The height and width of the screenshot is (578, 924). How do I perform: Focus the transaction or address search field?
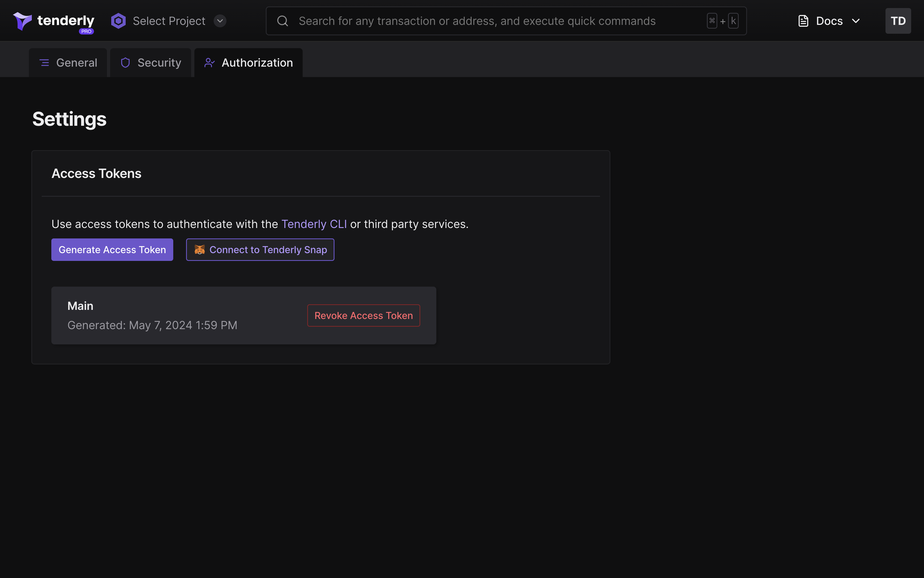(506, 21)
